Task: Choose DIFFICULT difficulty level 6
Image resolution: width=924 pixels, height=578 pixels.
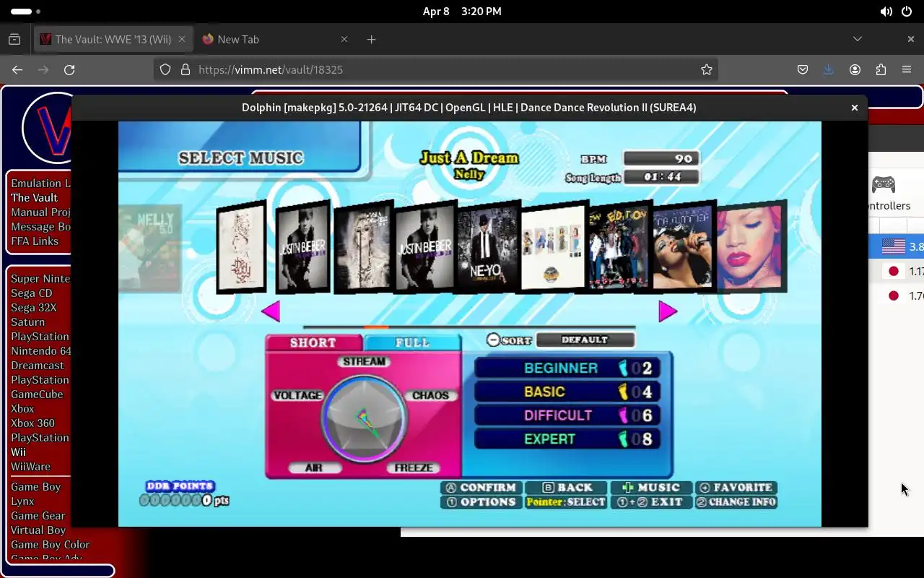Action: pyautogui.click(x=567, y=415)
